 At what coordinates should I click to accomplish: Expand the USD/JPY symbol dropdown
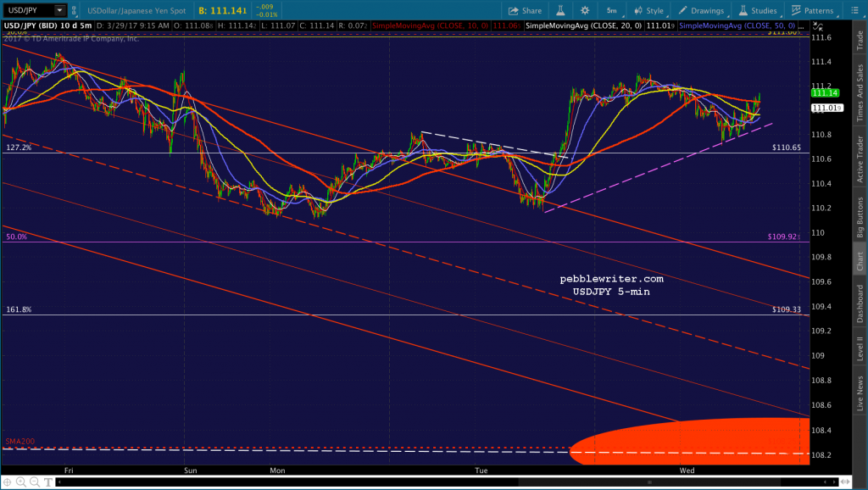(59, 10)
